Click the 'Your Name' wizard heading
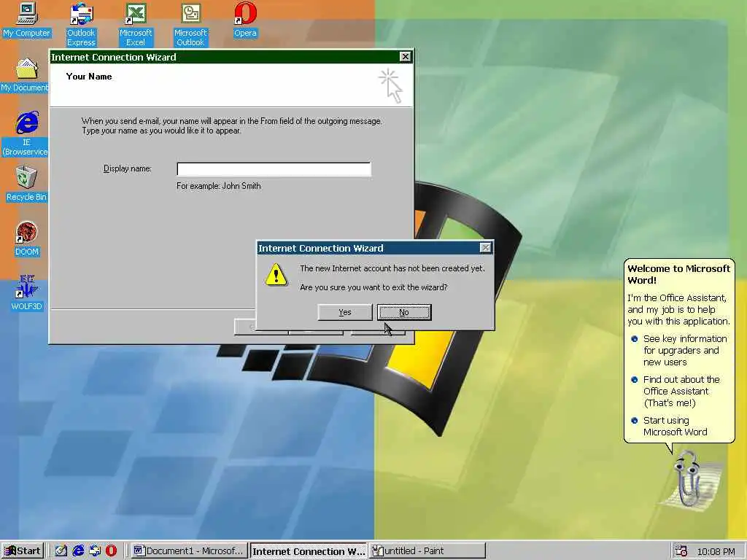This screenshot has height=560, width=747. (89, 77)
